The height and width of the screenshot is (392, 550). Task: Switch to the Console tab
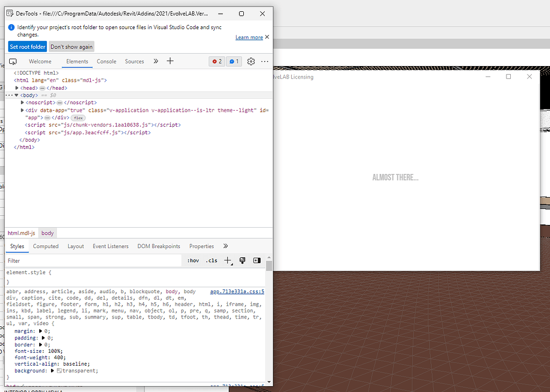(106, 62)
